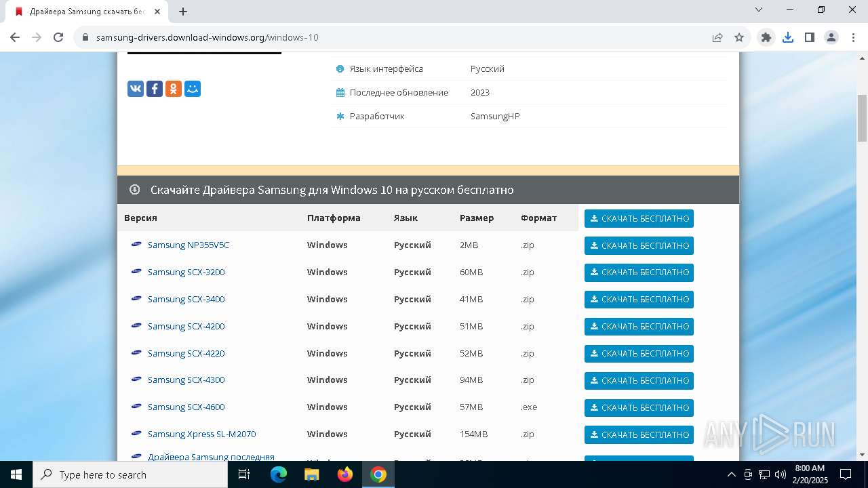868x488 pixels.
Task: Bookmark this page with star icon
Action: pyautogui.click(x=739, y=37)
